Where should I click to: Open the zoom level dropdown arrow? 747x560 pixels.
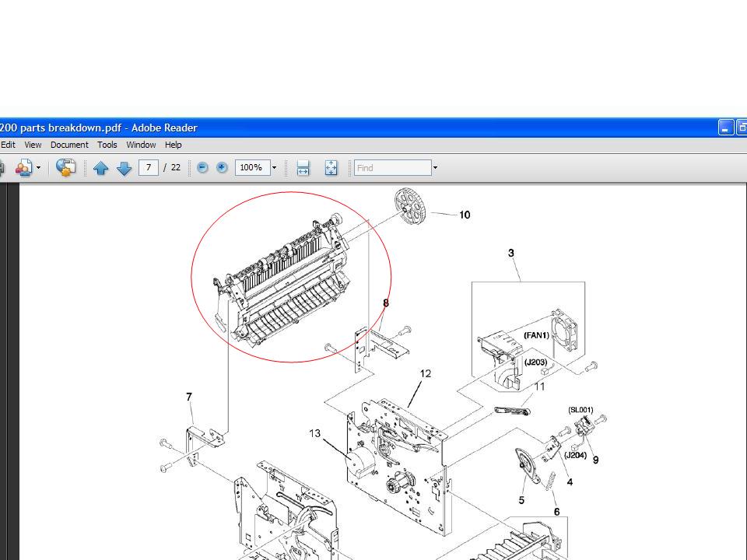(274, 168)
